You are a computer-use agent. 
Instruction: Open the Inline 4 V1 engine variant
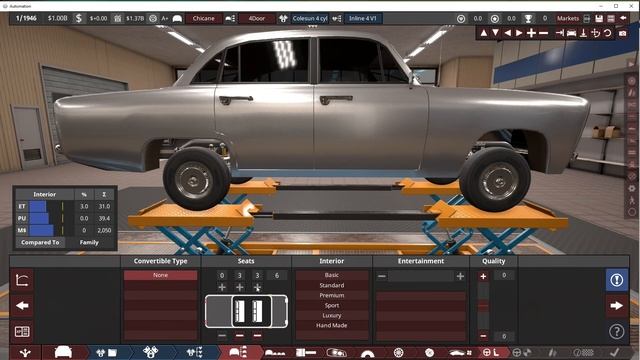pos(362,18)
